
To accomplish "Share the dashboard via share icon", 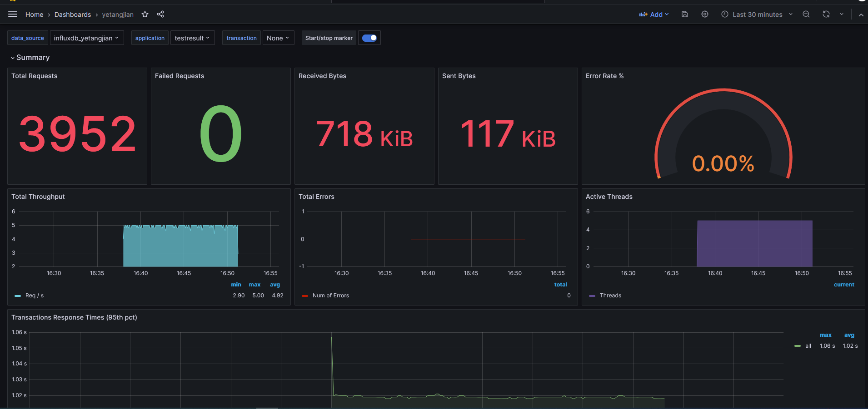I will click(160, 14).
